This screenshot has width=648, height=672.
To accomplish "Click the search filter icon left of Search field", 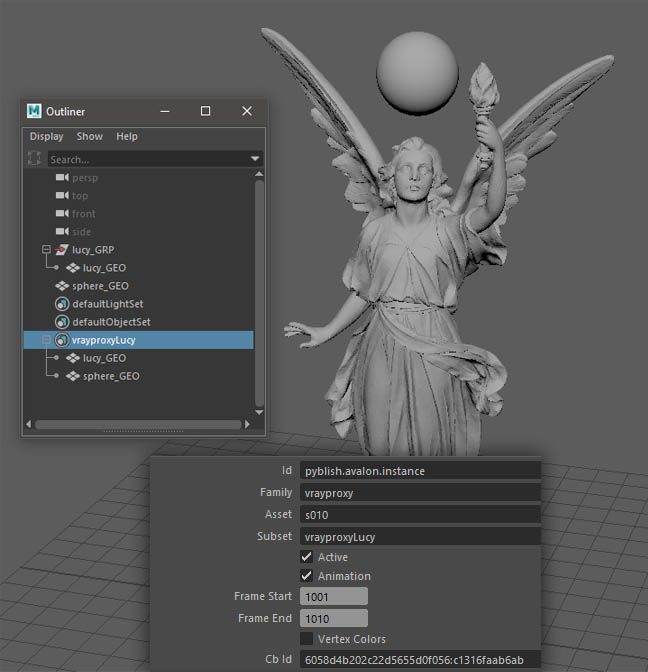I will point(34,159).
